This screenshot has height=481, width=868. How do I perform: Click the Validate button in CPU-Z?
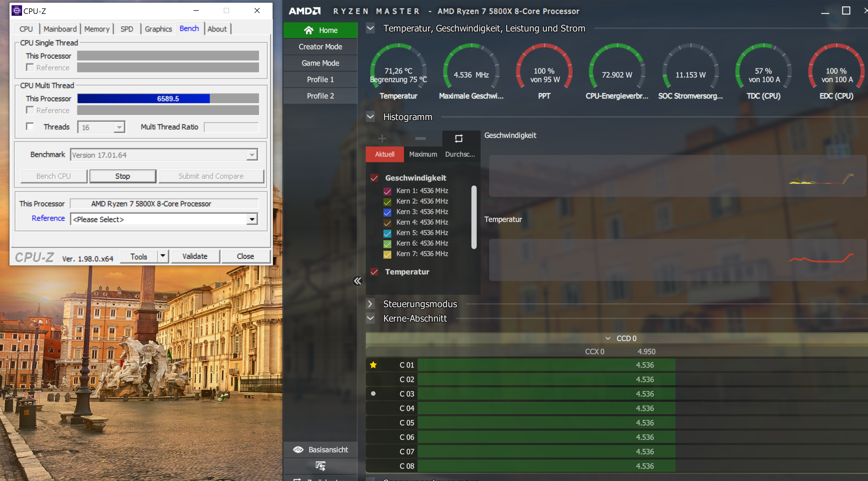[195, 256]
